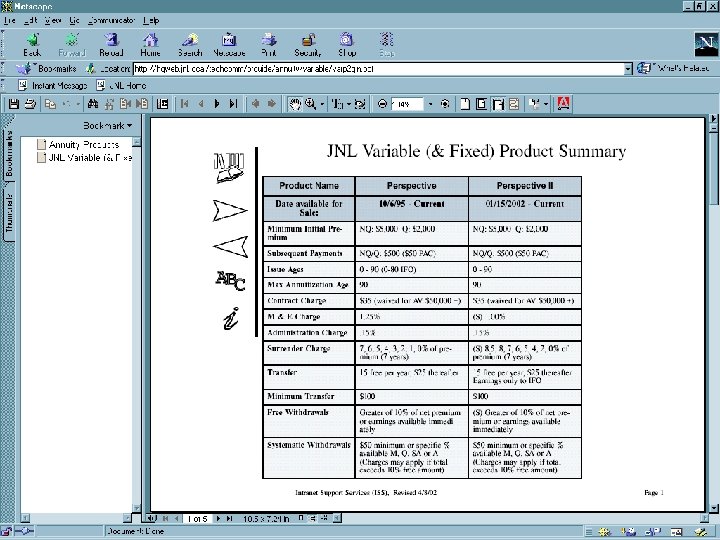Click the next page arrow in status bar

coord(219,518)
